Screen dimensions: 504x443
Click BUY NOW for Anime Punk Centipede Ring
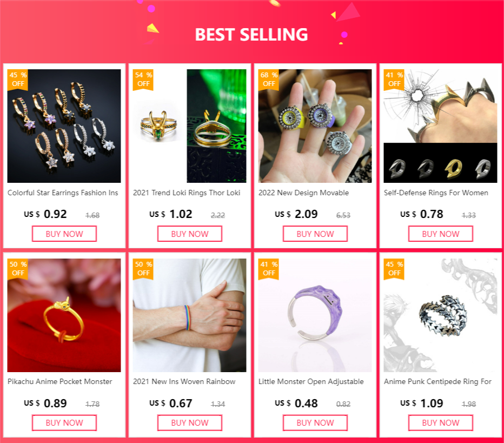click(x=441, y=423)
